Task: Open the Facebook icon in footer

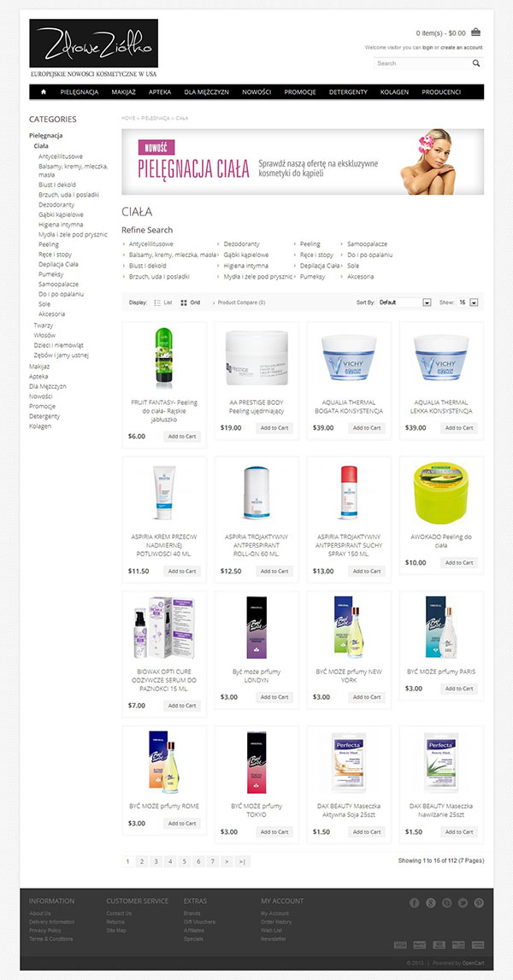Action: pyautogui.click(x=414, y=902)
